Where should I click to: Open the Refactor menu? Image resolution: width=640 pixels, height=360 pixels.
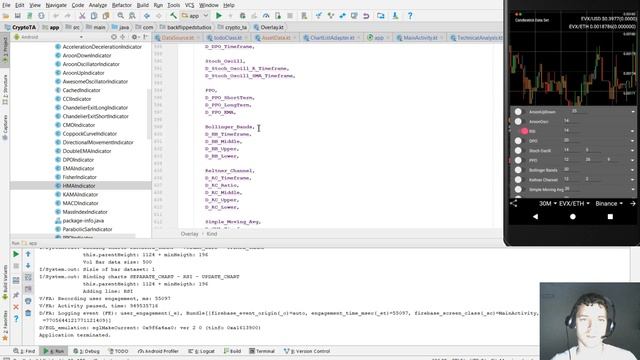click(122, 5)
